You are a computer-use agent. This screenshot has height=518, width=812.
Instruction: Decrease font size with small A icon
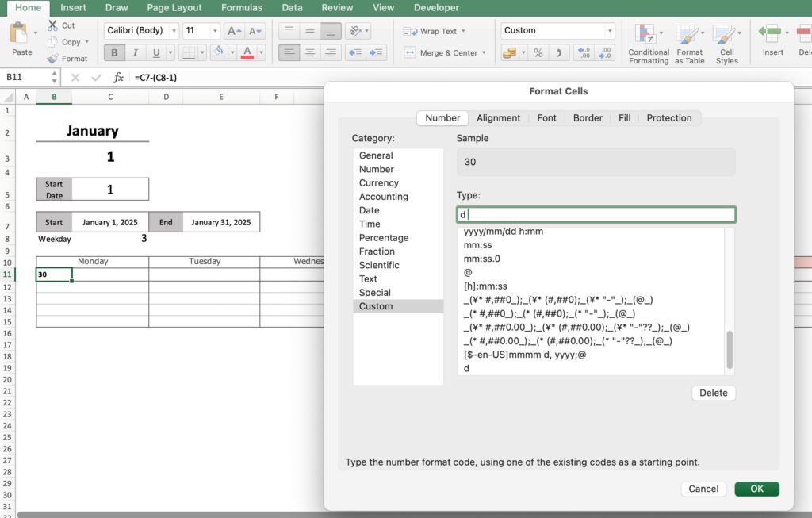click(x=255, y=31)
